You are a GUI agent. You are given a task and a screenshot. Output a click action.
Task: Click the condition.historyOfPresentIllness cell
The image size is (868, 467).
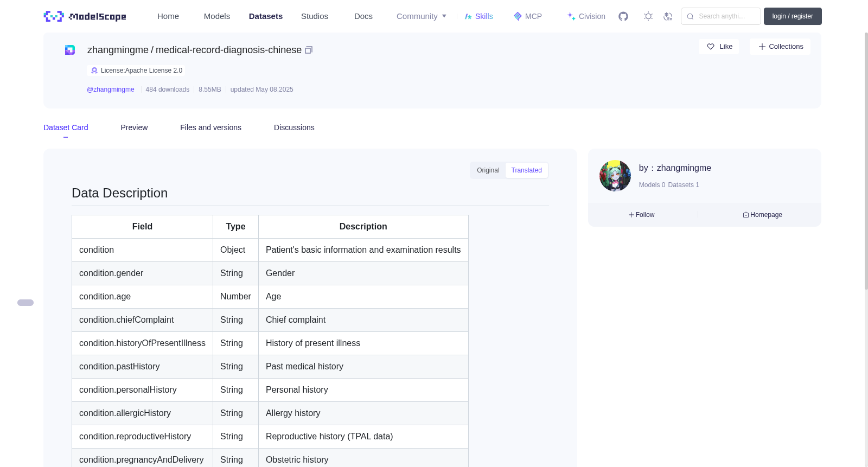pos(142,343)
